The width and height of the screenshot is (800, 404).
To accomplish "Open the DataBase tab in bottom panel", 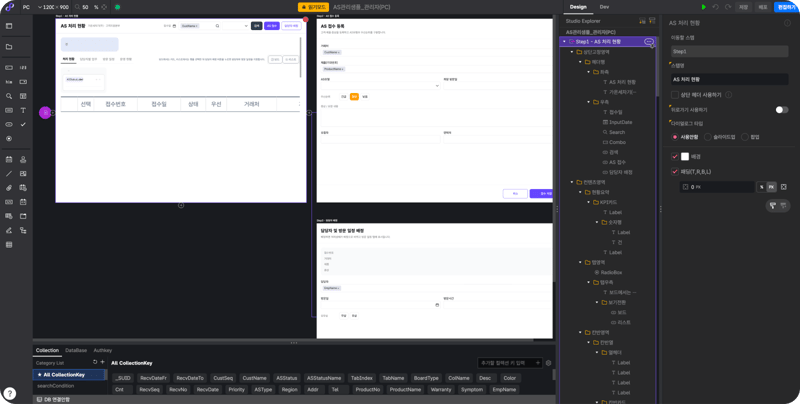I will pyautogui.click(x=76, y=350).
